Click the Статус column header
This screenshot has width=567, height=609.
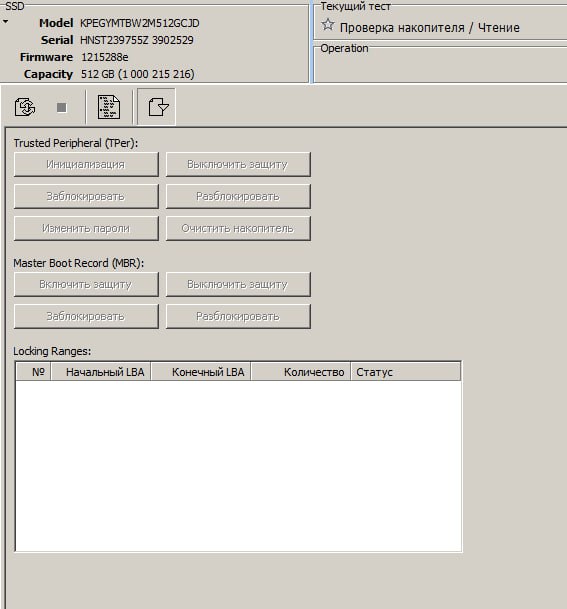[405, 372]
